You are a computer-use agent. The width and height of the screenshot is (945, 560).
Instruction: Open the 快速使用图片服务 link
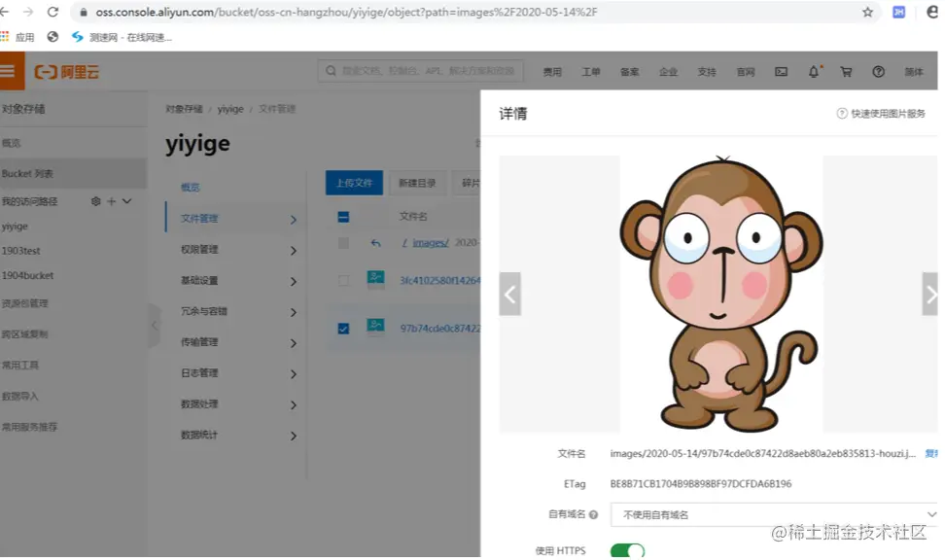pyautogui.click(x=888, y=114)
